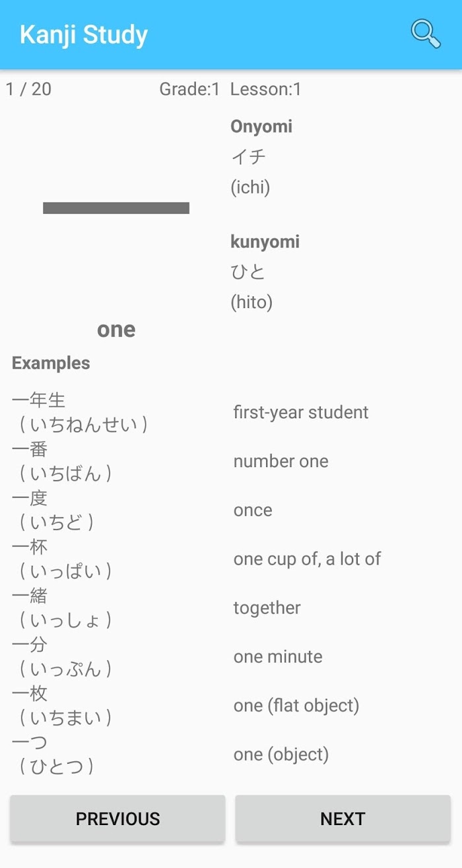Open search with the magnifier icon
Screen dimensions: 462x868
click(426, 34)
